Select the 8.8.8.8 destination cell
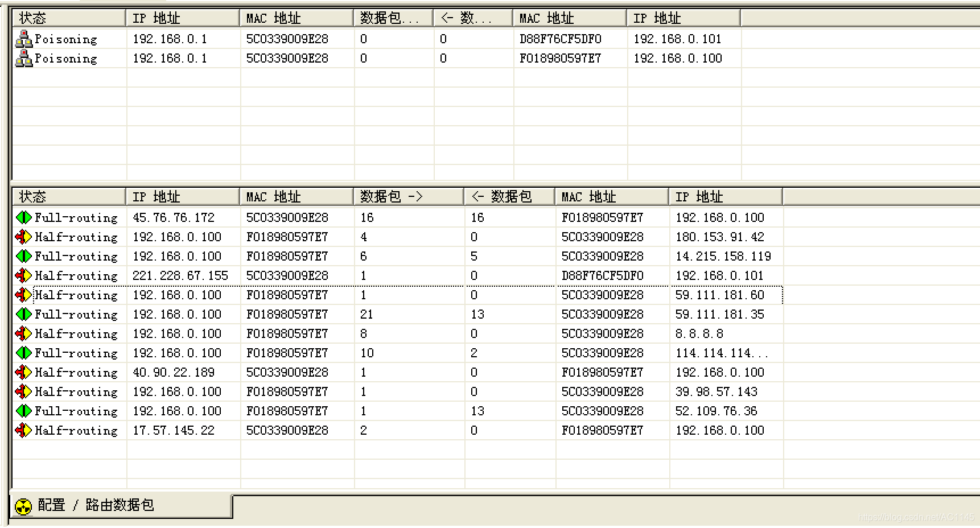 point(699,333)
